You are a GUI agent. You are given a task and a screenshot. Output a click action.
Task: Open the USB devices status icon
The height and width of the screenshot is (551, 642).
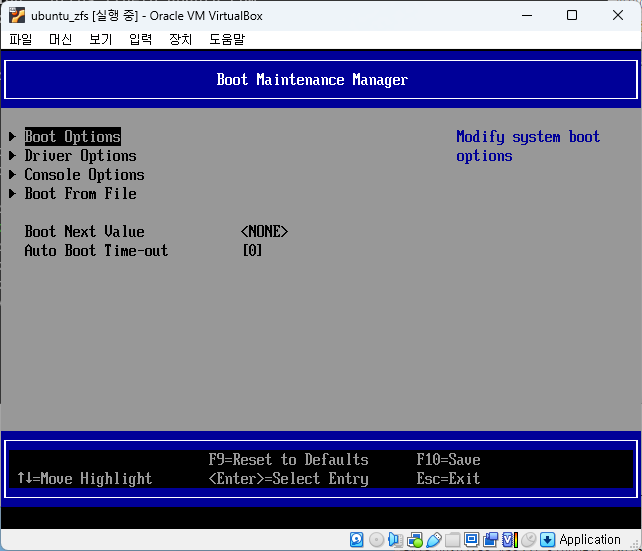[433, 539]
